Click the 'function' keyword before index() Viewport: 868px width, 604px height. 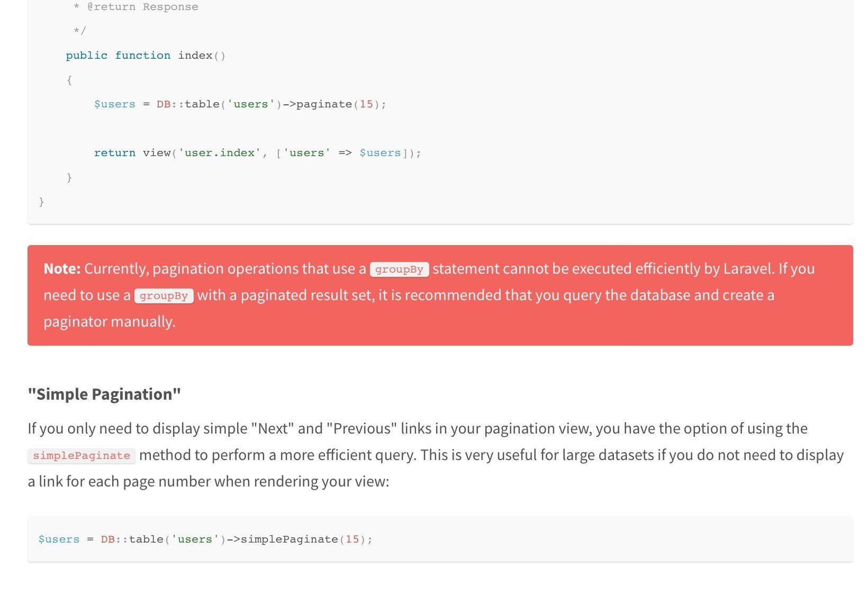[x=143, y=56]
